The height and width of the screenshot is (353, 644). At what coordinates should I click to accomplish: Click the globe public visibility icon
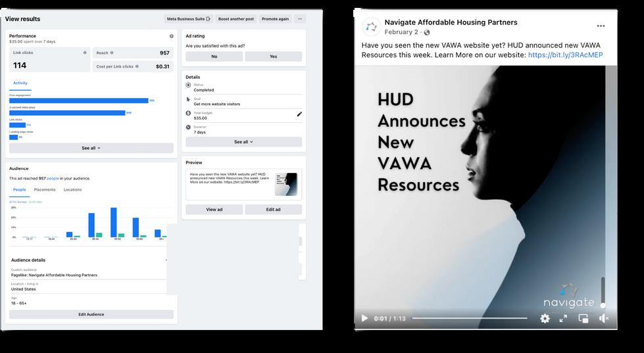coord(427,32)
